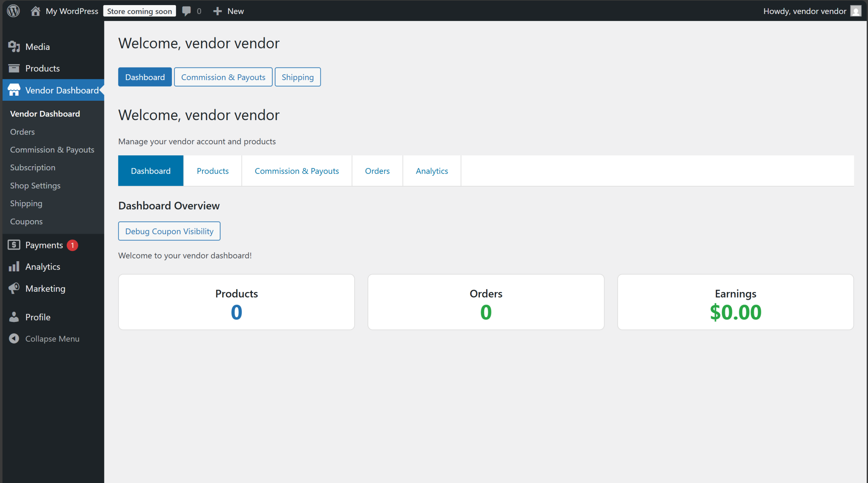Click the Vendor Dashboard store icon
This screenshot has height=483, width=868.
tap(14, 90)
